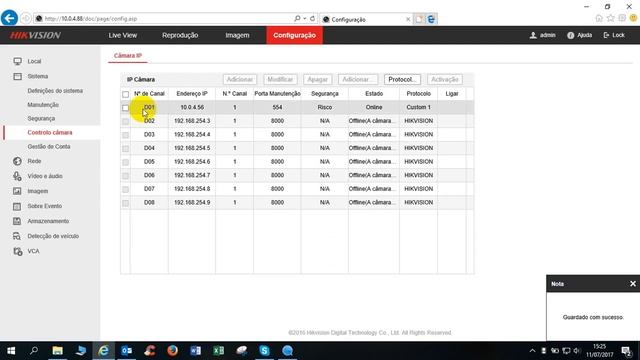Image resolution: width=640 pixels, height=360 pixels.
Task: Click the 'Adicionar...' button beside Protocol
Action: pos(358,79)
